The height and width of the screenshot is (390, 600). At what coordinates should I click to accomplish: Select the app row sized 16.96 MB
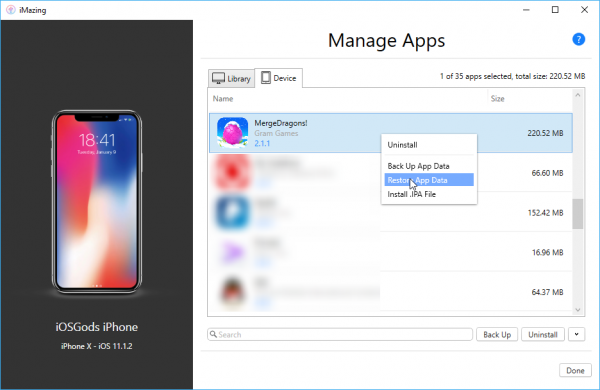pyautogui.click(x=391, y=252)
